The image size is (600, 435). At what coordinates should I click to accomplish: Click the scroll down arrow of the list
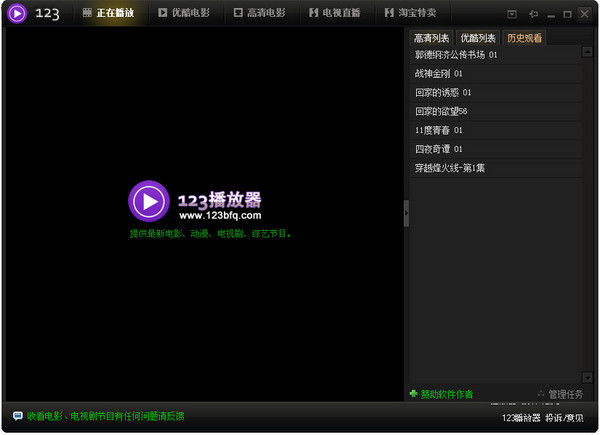click(x=587, y=377)
